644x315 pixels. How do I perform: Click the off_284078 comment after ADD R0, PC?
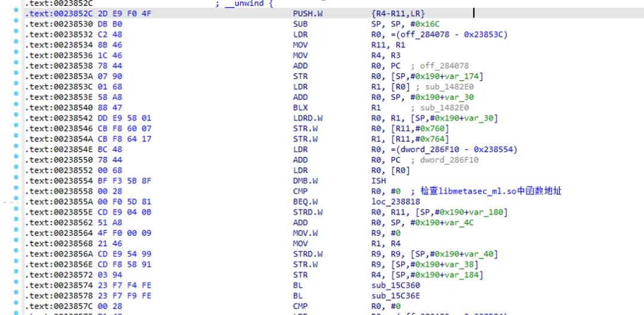point(444,66)
